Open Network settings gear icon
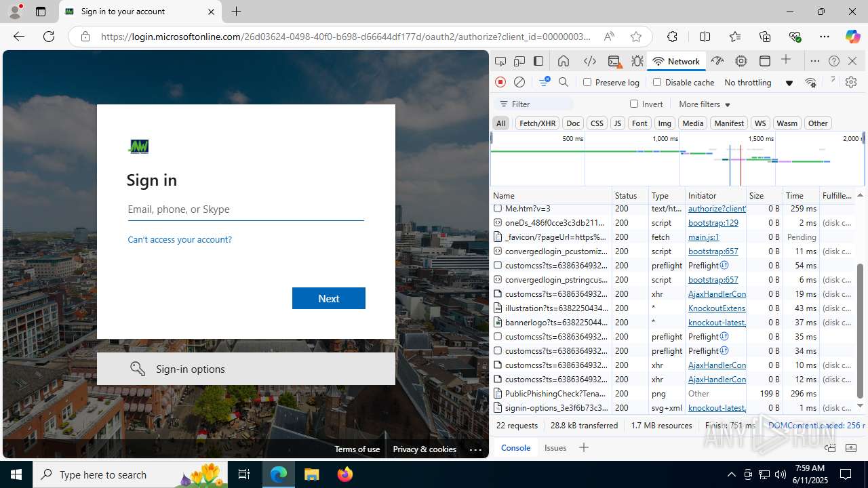The height and width of the screenshot is (488, 868). tap(851, 82)
